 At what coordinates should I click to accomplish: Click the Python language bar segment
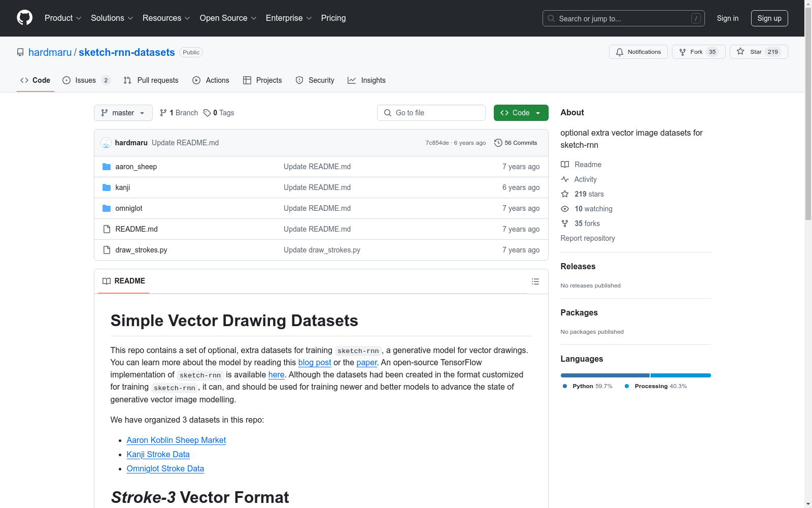[605, 375]
